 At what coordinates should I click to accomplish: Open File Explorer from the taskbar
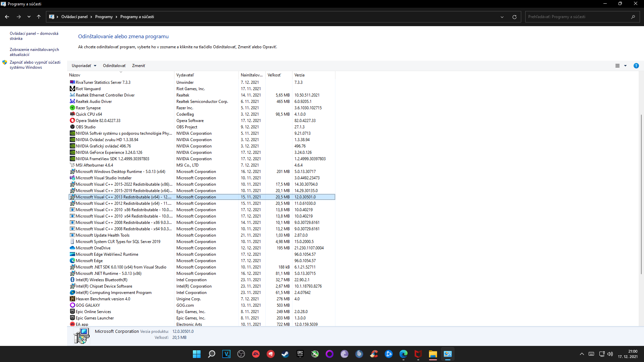(x=433, y=354)
